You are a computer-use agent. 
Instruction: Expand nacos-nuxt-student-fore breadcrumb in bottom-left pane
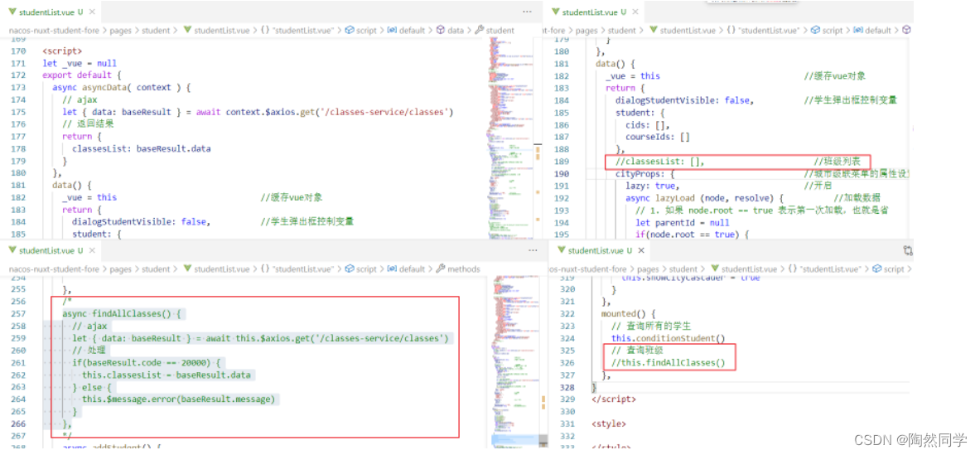54,269
